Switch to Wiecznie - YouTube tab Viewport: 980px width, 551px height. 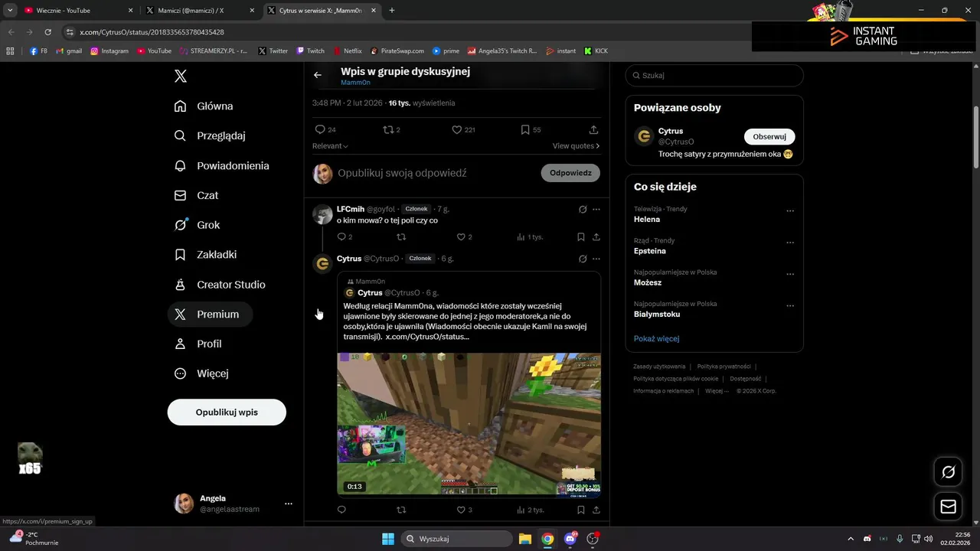tap(77, 11)
